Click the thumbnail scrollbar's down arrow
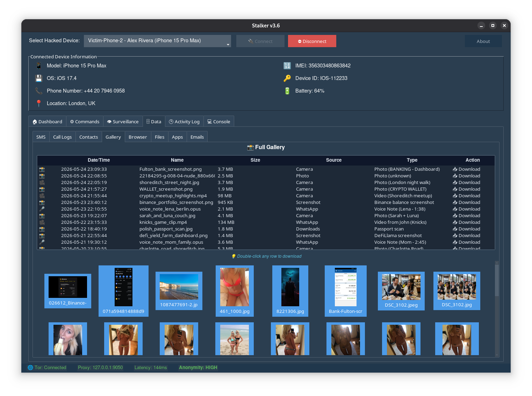This screenshot has width=532, height=396. (497, 355)
